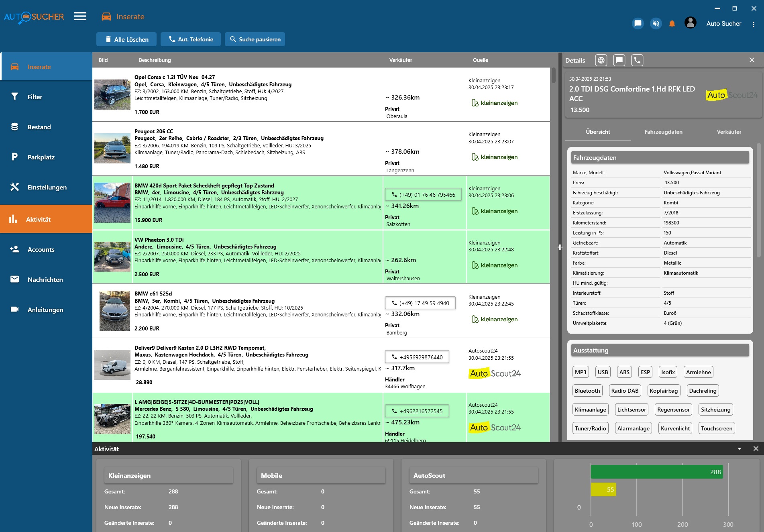Image resolution: width=764 pixels, height=532 pixels.
Task: Call number +4962216572545
Action: [x=417, y=411]
